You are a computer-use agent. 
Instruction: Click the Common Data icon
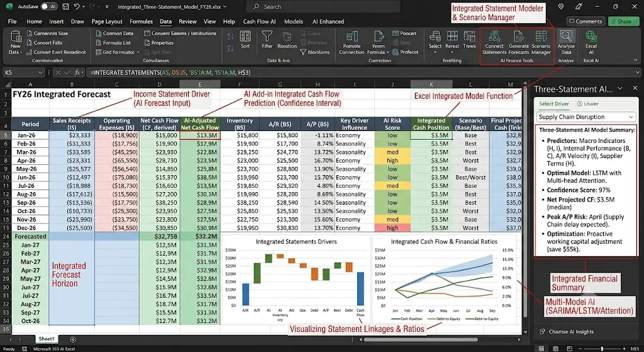coord(99,33)
